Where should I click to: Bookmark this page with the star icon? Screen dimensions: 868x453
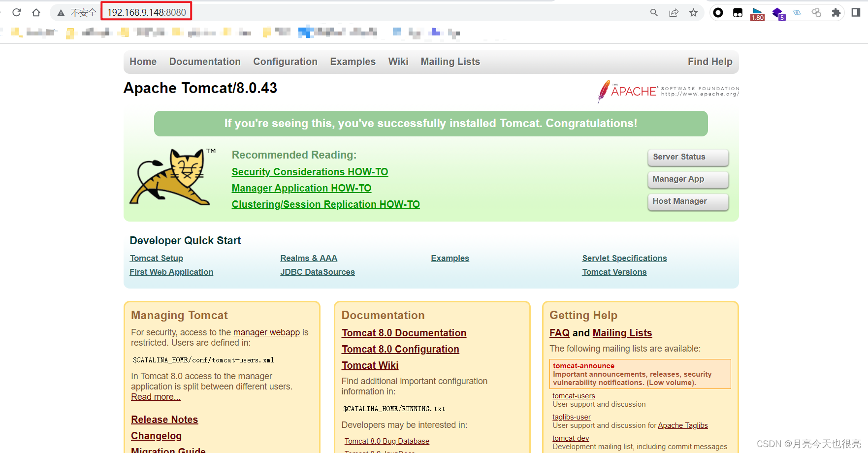click(x=693, y=12)
